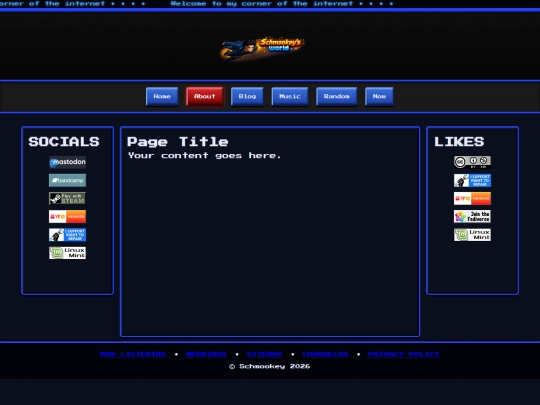Click the orange-white badge in the Socials panel
The image size is (540, 405).
pyautogui.click(x=68, y=217)
